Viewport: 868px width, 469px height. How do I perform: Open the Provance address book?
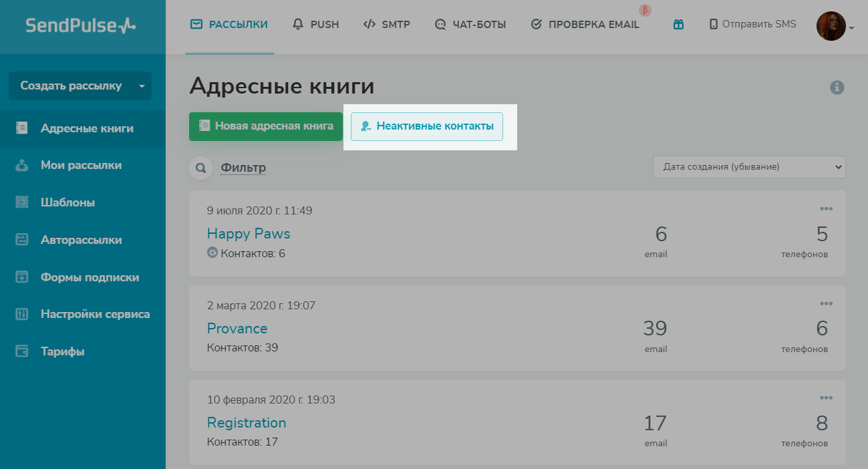(x=237, y=329)
